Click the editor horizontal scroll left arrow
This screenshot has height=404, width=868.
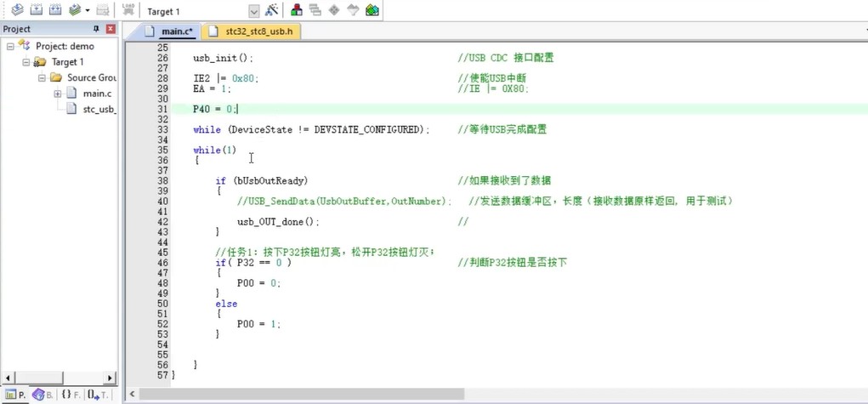132,394
